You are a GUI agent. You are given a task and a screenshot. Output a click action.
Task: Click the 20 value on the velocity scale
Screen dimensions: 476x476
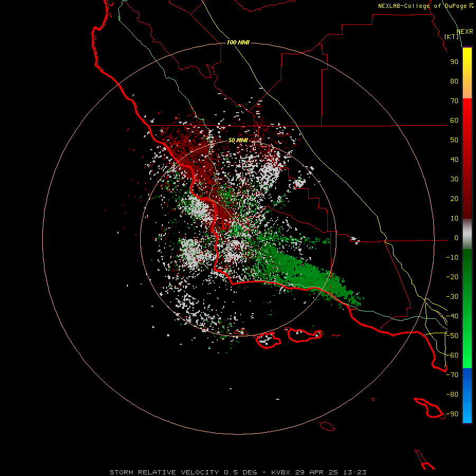click(x=454, y=198)
